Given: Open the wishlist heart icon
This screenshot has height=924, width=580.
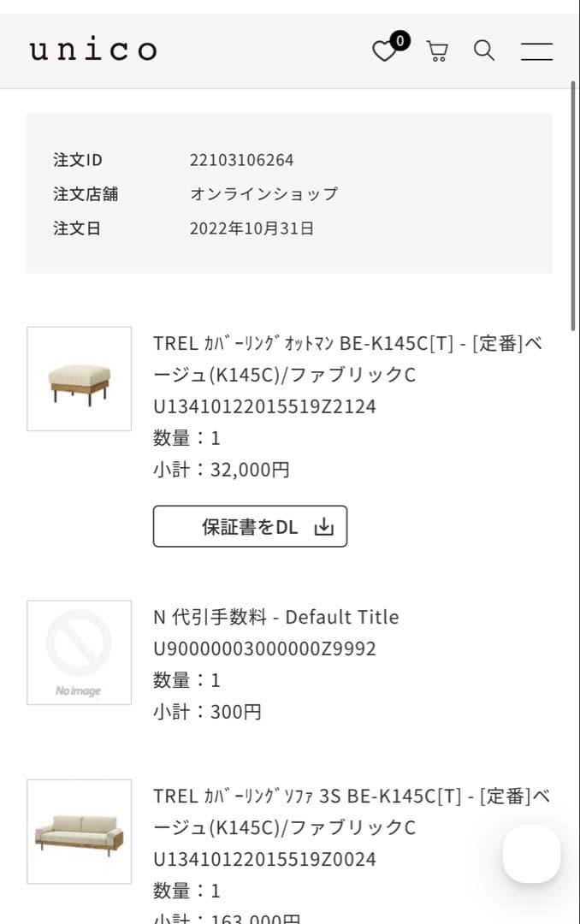Looking at the screenshot, I should (384, 52).
